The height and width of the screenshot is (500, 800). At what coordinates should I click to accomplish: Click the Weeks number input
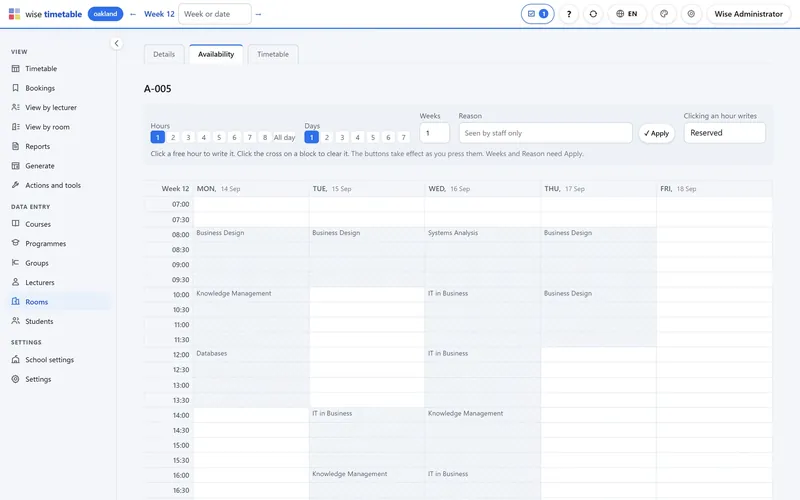(x=435, y=133)
